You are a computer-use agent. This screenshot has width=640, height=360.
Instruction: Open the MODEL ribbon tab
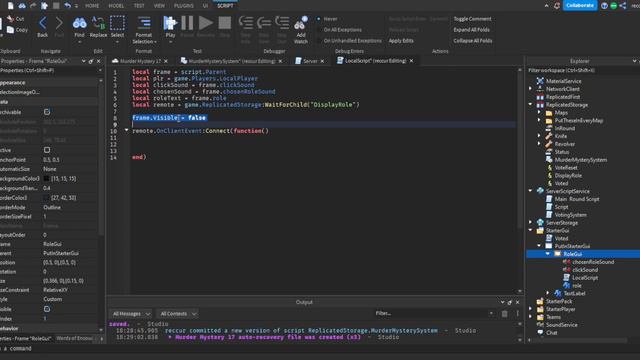(x=116, y=6)
